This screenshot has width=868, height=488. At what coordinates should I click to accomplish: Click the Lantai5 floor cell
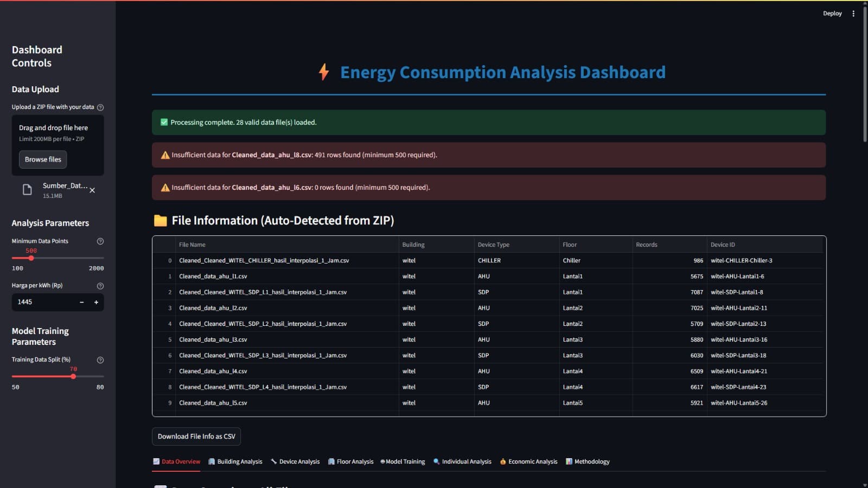click(596, 403)
